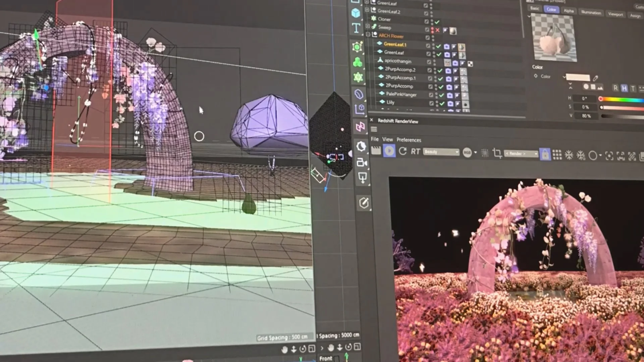Toggle the render lock icon
644x362 pixels.
click(x=545, y=155)
